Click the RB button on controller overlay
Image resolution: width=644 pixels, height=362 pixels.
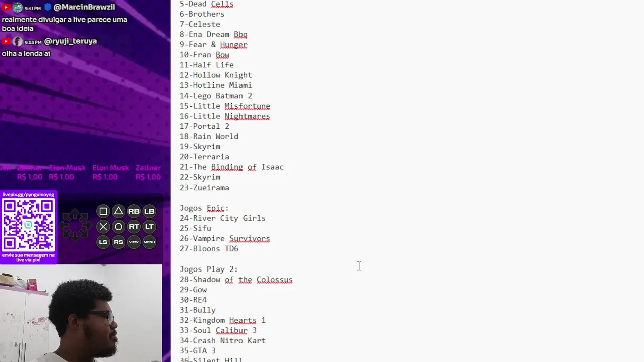pyautogui.click(x=134, y=211)
